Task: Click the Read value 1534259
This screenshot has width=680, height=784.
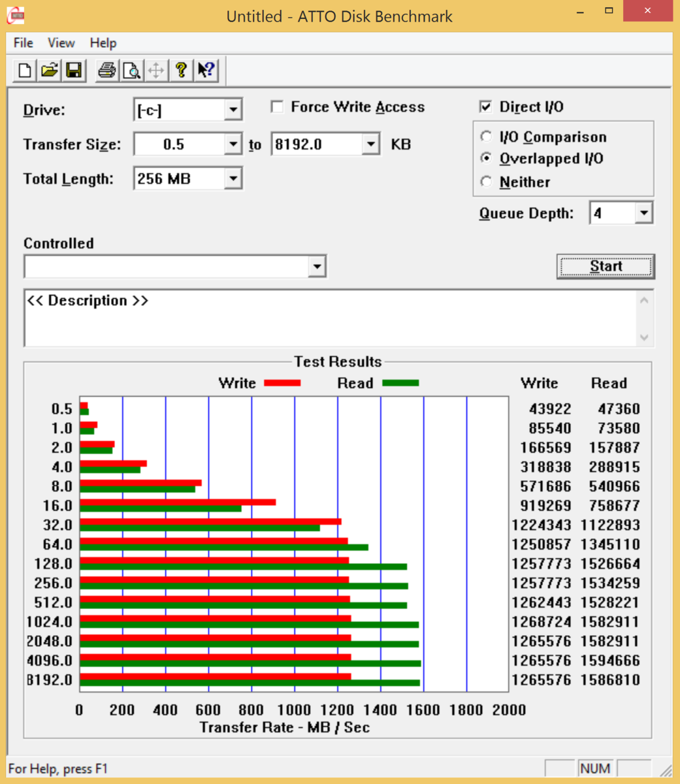Action: [x=610, y=583]
